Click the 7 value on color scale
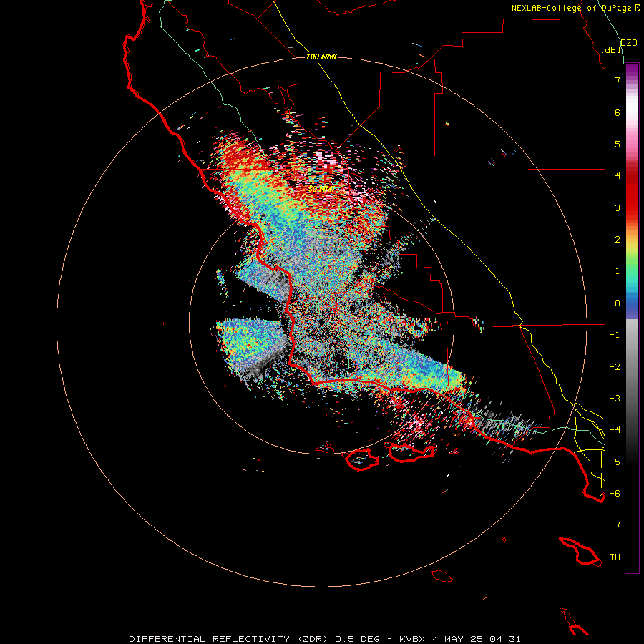 click(618, 80)
